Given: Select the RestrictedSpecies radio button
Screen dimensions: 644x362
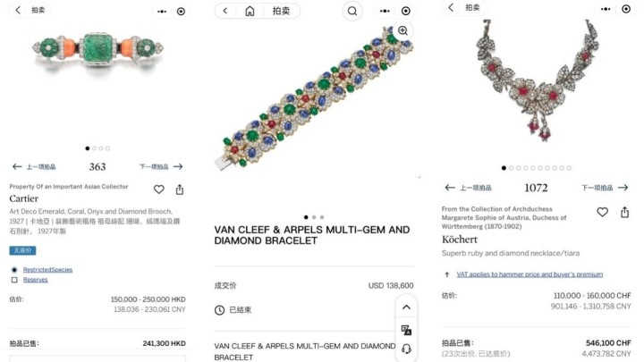Looking at the screenshot, I should pos(14,270).
